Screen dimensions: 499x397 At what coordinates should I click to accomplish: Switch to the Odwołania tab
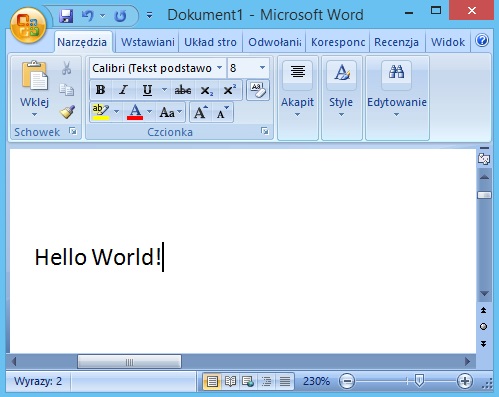(x=275, y=42)
